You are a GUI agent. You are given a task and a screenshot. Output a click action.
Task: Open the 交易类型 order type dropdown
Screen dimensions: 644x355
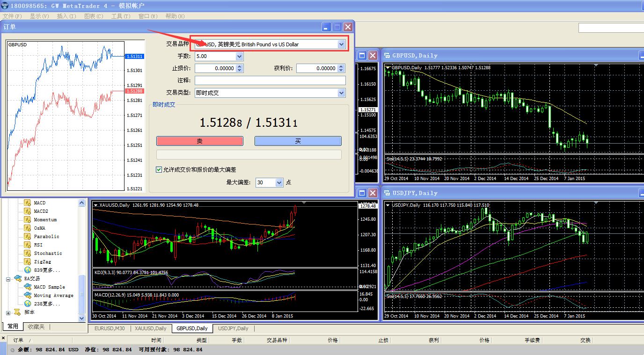point(341,93)
